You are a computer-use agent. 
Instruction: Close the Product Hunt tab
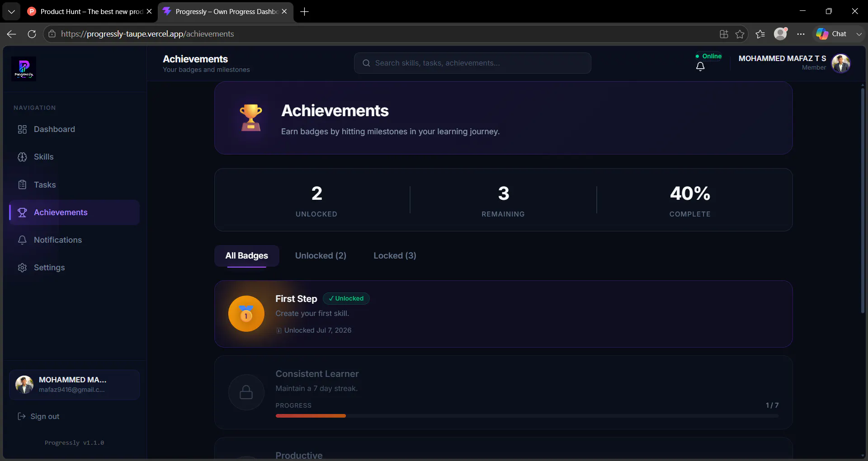click(x=149, y=11)
